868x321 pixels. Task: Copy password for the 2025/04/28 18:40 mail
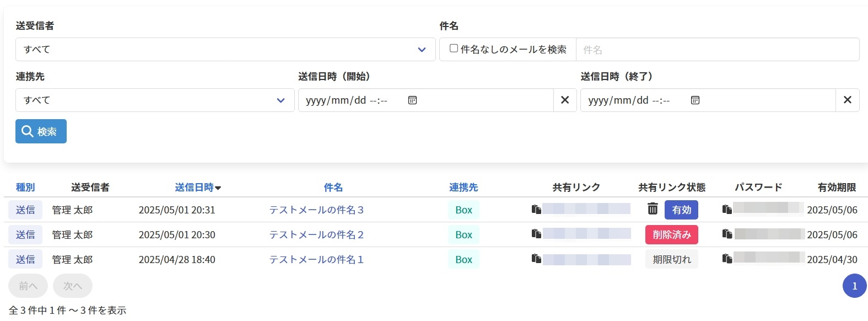click(727, 259)
